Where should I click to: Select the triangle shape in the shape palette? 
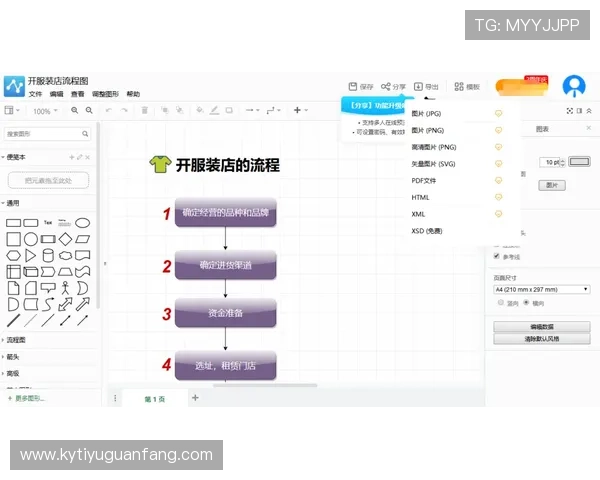(30, 255)
